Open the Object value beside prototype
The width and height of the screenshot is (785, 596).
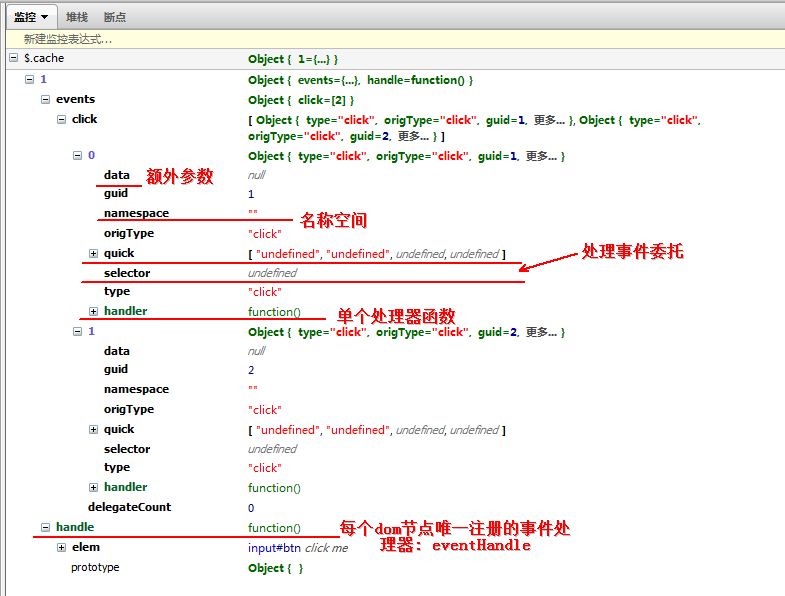[x=275, y=568]
